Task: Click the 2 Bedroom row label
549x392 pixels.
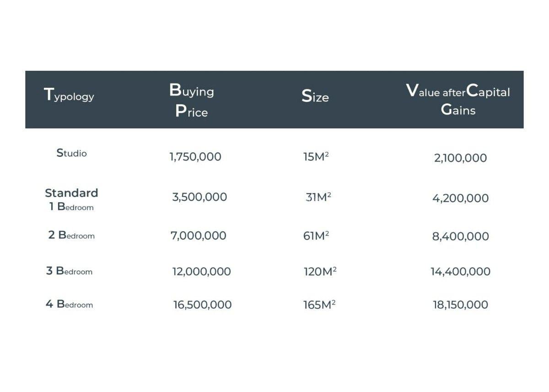Action: click(x=71, y=236)
